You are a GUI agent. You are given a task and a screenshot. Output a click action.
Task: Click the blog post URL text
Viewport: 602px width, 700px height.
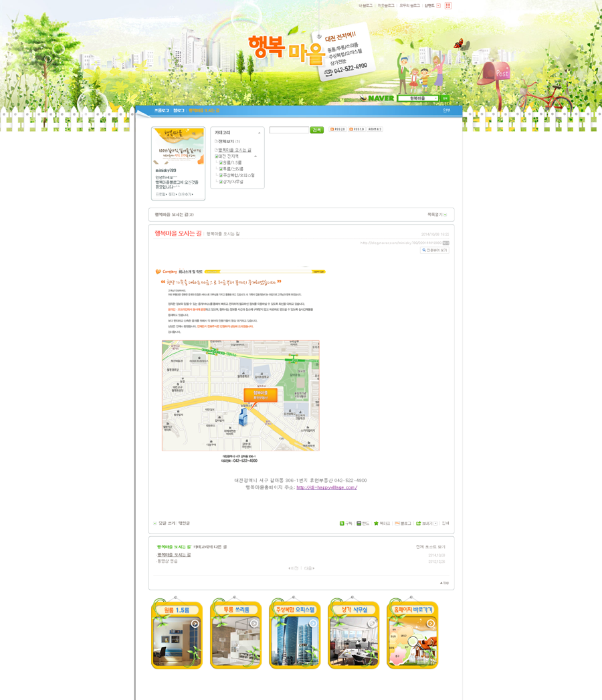click(x=401, y=243)
